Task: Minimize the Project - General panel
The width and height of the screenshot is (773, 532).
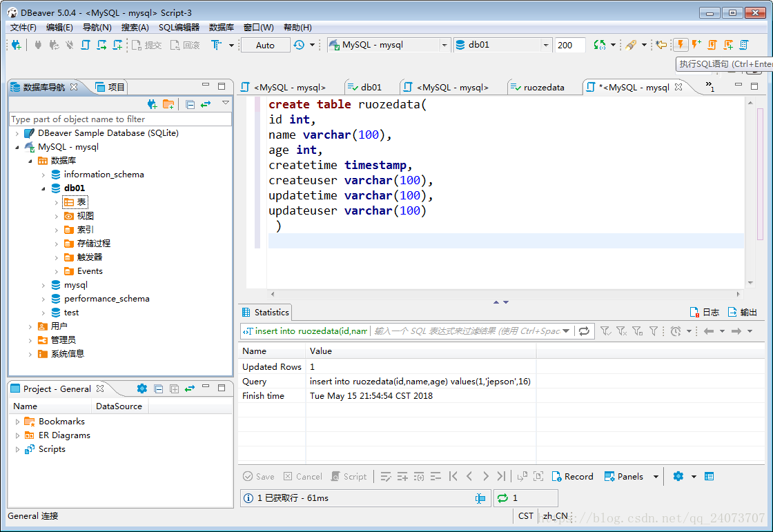Action: tap(206, 387)
